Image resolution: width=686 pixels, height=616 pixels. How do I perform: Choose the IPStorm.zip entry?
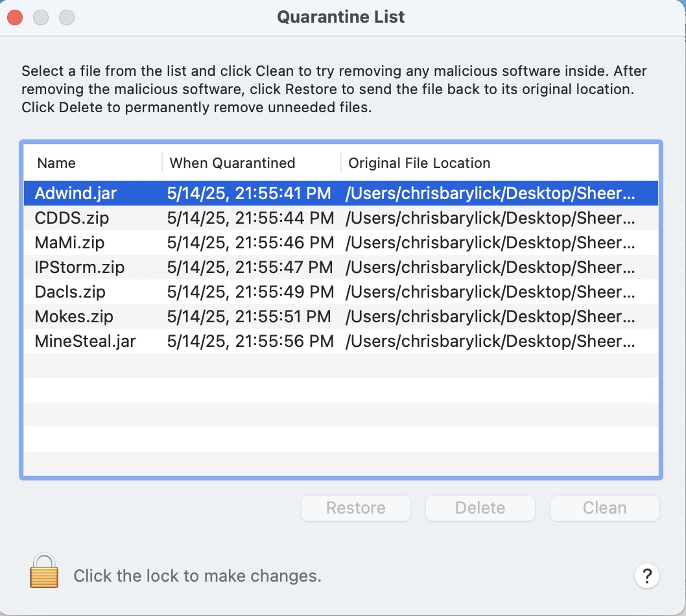(x=79, y=267)
